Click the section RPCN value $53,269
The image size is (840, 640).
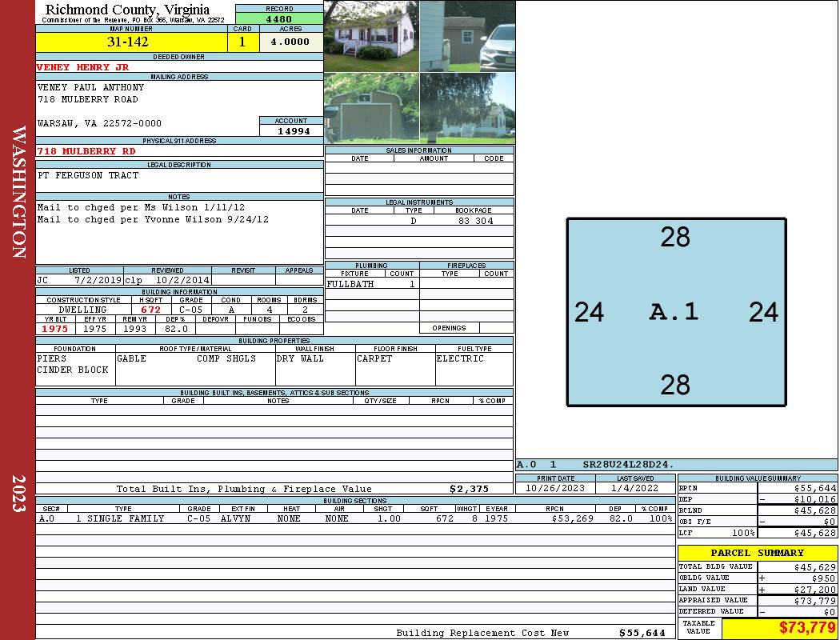[x=572, y=519]
